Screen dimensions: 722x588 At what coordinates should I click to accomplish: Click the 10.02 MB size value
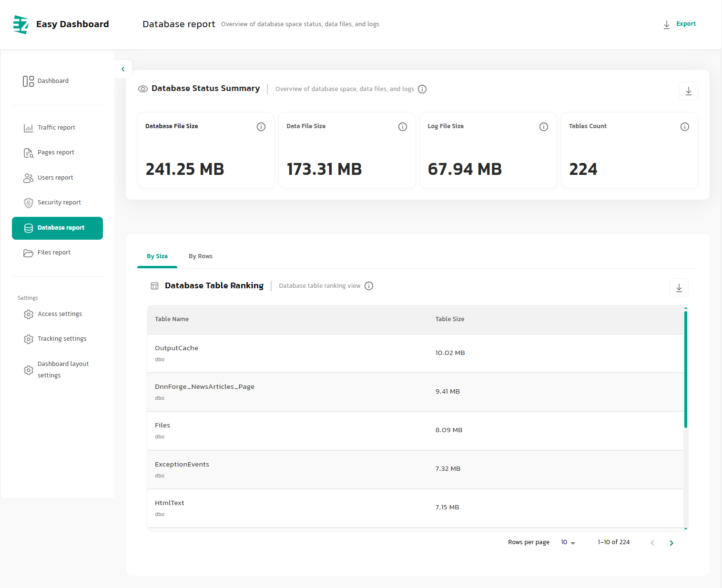tap(450, 353)
